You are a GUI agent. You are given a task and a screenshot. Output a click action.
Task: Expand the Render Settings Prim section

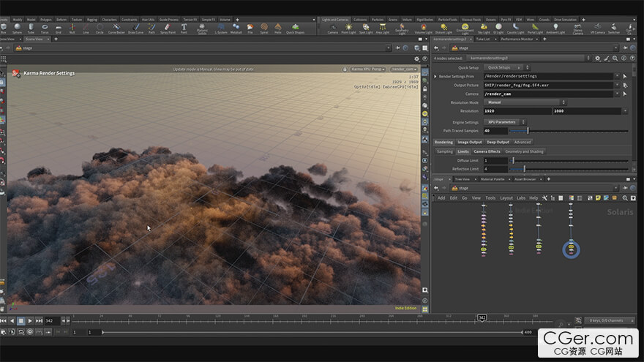tap(436, 76)
